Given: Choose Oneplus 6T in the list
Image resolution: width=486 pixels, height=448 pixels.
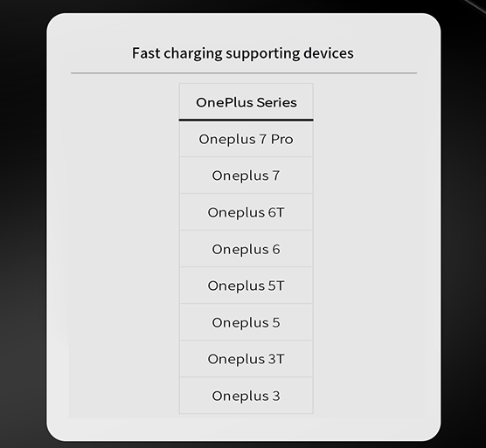Looking at the screenshot, I should [246, 212].
